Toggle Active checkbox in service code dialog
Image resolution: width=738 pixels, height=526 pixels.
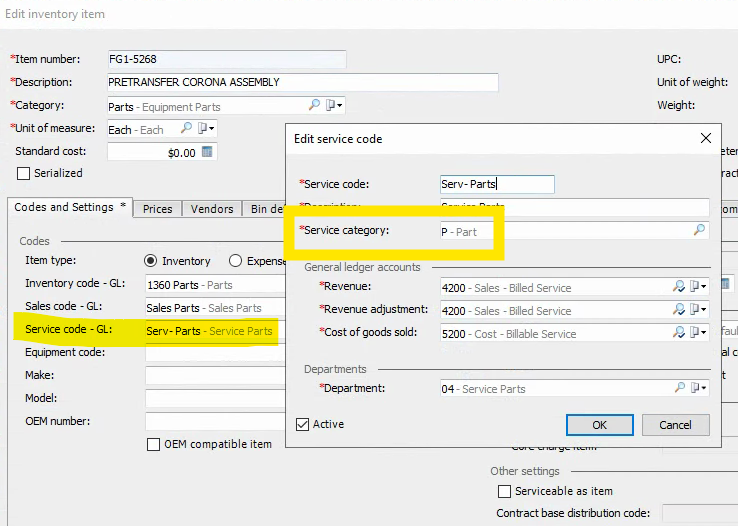302,424
